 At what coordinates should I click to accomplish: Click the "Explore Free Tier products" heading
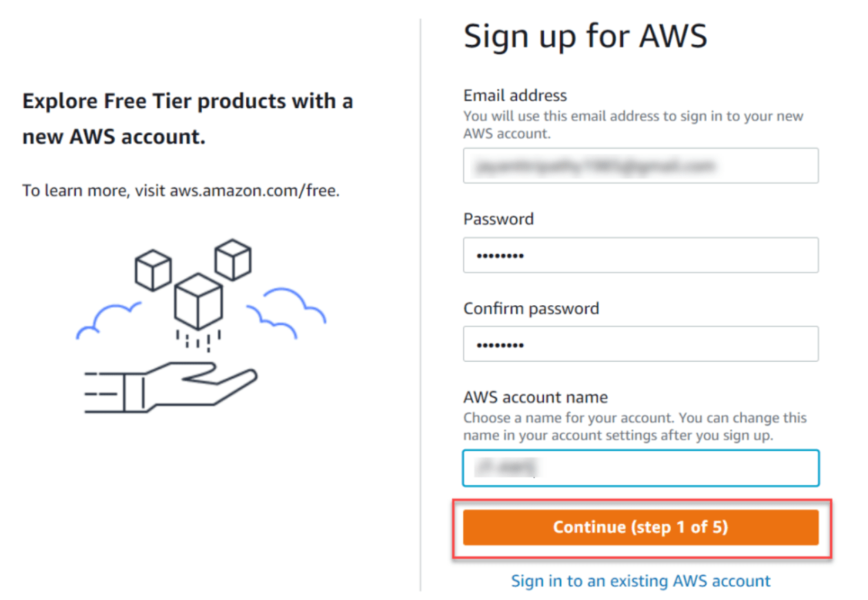(188, 118)
